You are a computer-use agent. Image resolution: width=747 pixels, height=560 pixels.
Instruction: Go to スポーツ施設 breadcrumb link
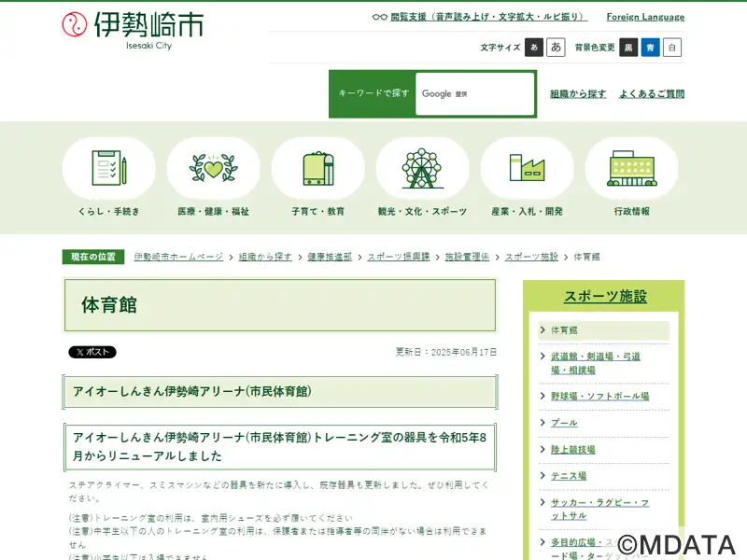[x=531, y=257]
